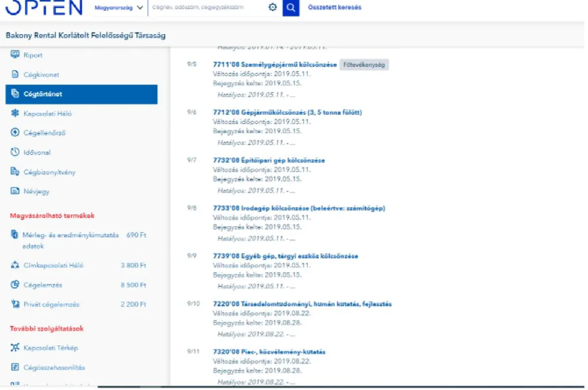588x390 pixels.
Task: Open Kapcsolati Háló network icon
Action: coord(15,113)
